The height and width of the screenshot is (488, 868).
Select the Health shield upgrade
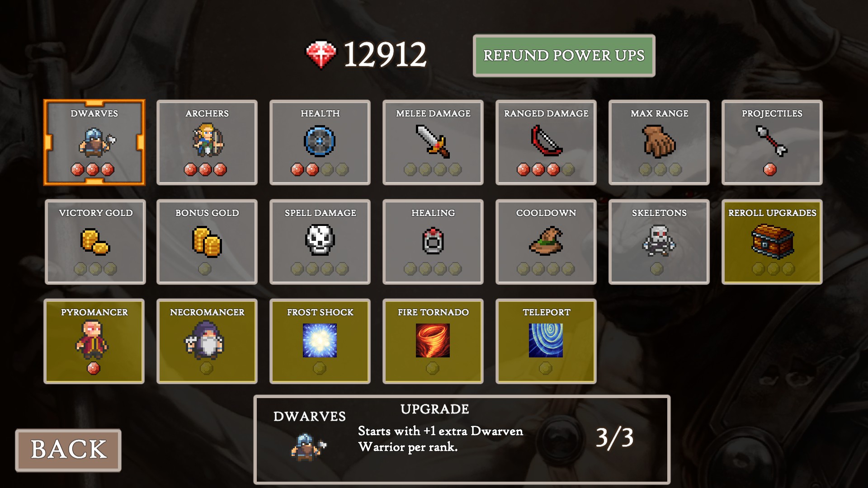tap(320, 142)
